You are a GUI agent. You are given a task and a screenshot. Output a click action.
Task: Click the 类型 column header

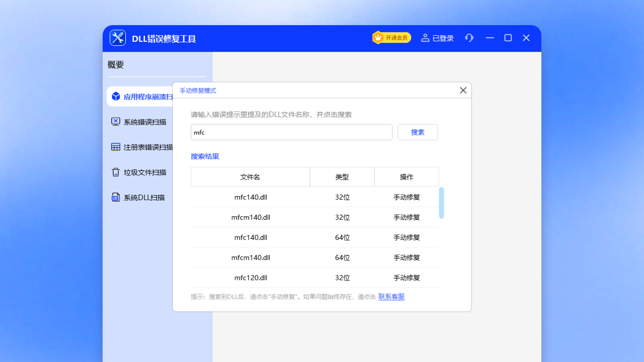(x=342, y=177)
